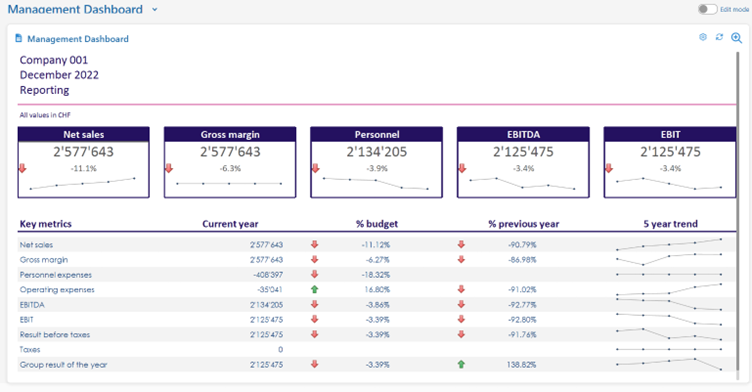Click the EBIT KPI card header
This screenshot has height=392, width=752.
click(670, 134)
